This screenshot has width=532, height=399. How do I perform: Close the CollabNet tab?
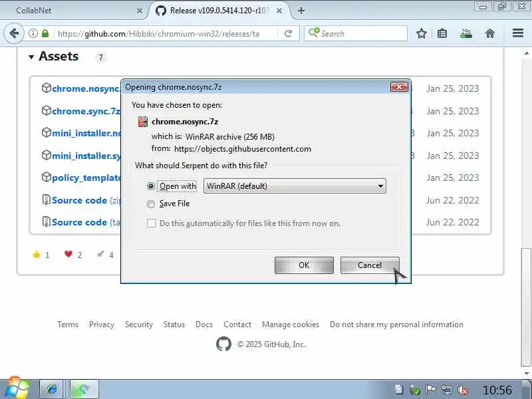pyautogui.click(x=140, y=11)
